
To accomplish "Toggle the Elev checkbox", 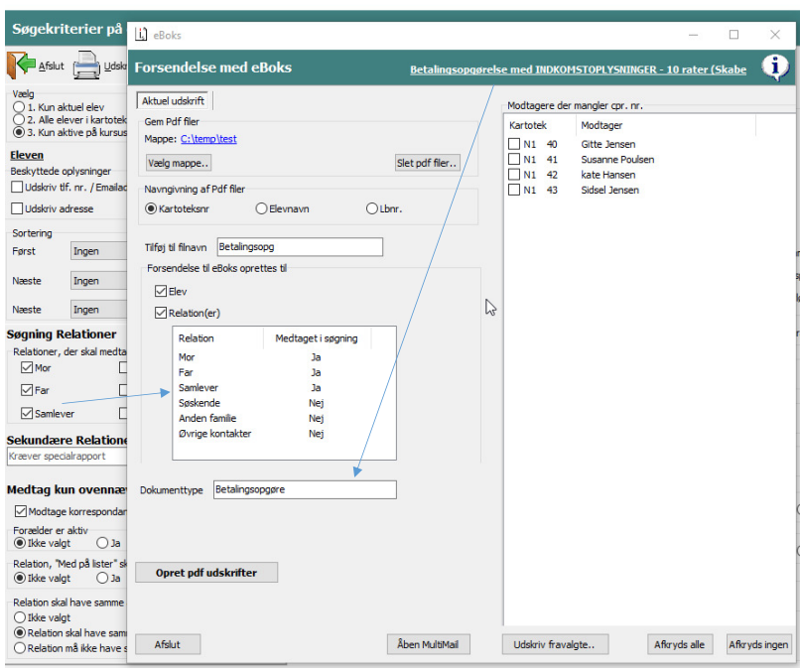I will tap(161, 292).
